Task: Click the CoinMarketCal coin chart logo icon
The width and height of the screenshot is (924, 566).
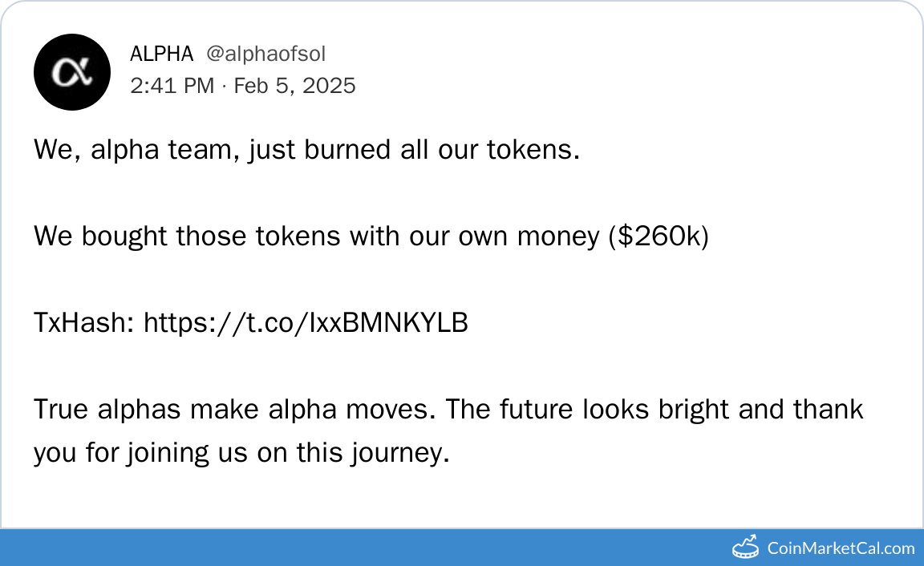Action: [746, 548]
